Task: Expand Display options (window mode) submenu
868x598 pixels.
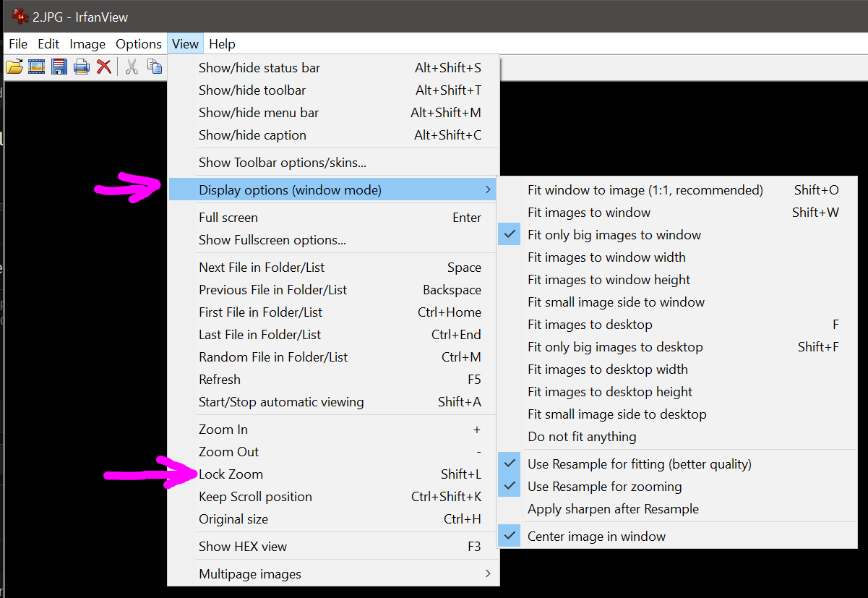Action: click(333, 190)
